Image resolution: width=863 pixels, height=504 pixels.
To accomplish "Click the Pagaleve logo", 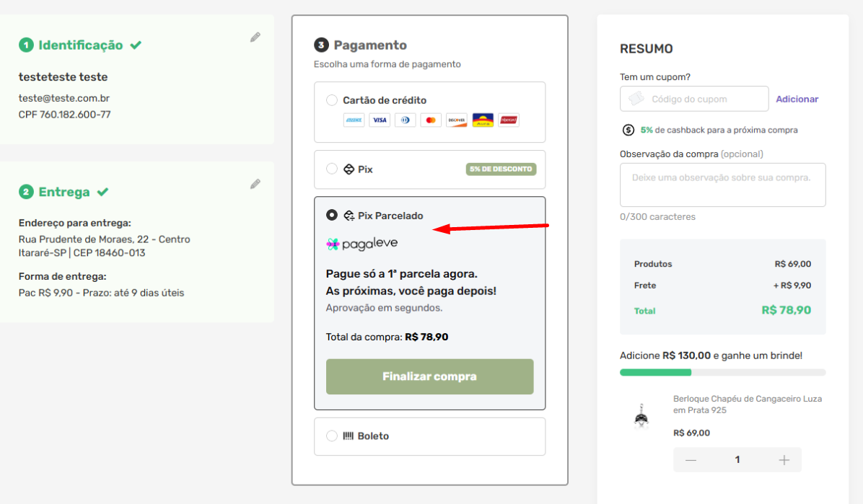I will (362, 244).
